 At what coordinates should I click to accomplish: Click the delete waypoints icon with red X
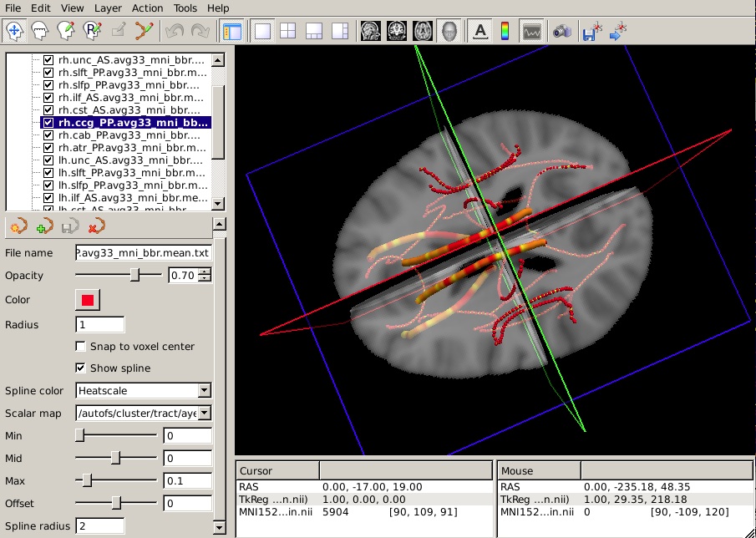point(96,226)
